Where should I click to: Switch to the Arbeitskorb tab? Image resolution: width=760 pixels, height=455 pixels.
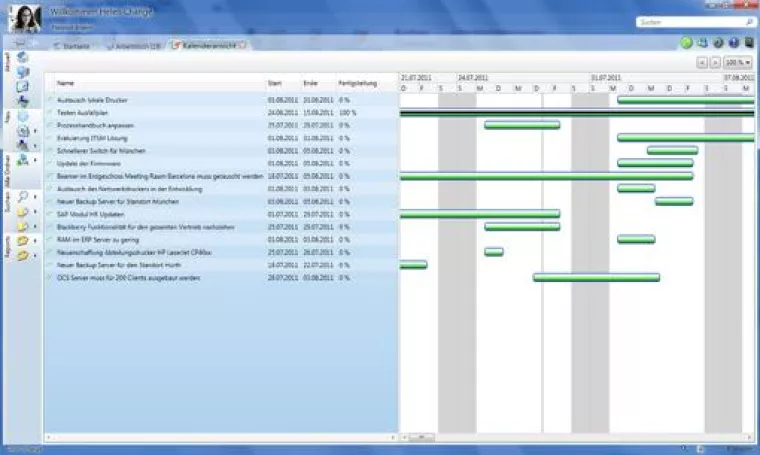click(134, 46)
